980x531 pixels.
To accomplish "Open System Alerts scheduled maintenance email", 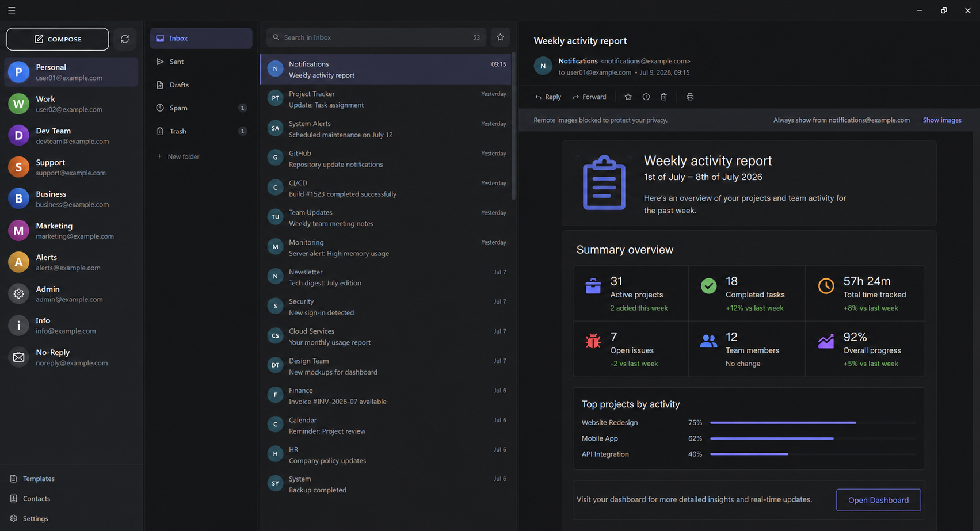I will [x=386, y=129].
